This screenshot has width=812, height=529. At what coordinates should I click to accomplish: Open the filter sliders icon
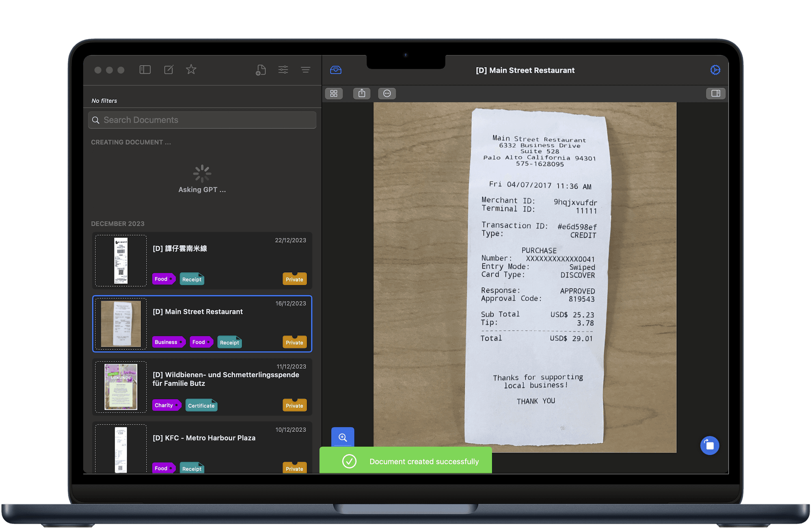tap(283, 70)
